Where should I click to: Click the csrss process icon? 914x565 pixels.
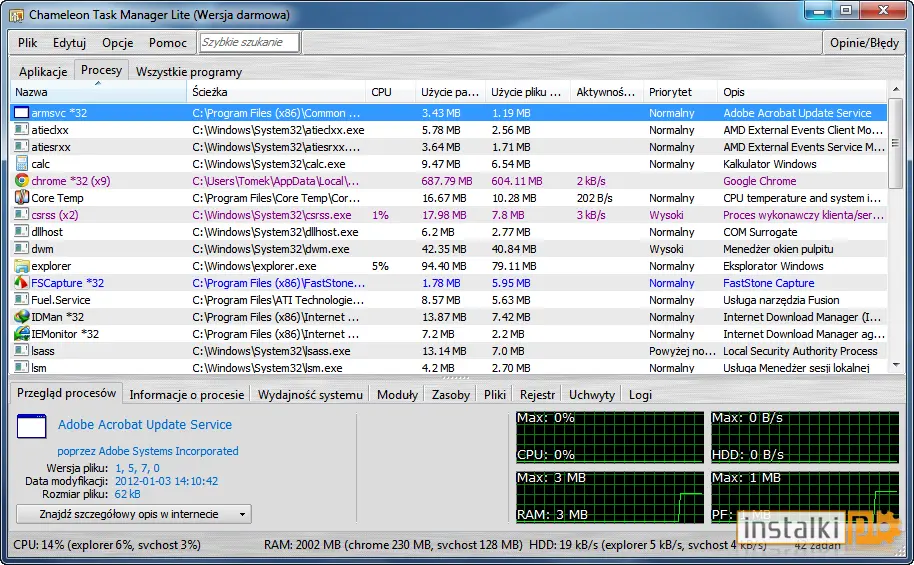[x=22, y=214]
